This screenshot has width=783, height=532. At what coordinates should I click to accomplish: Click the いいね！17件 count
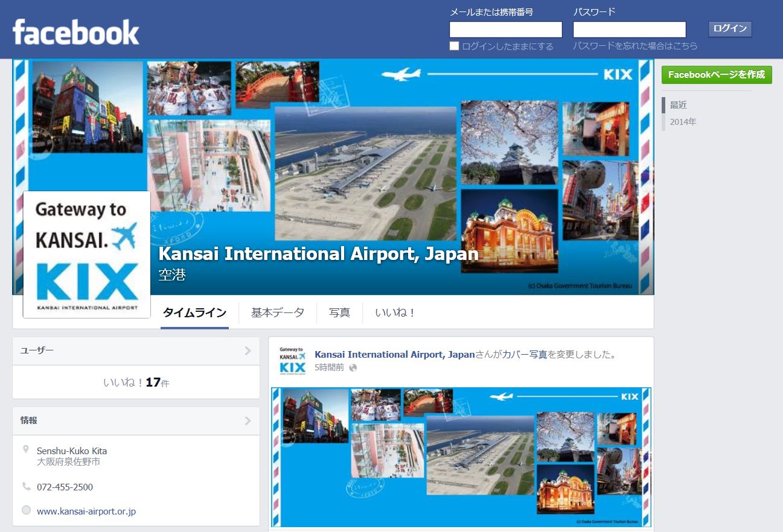[x=136, y=382]
